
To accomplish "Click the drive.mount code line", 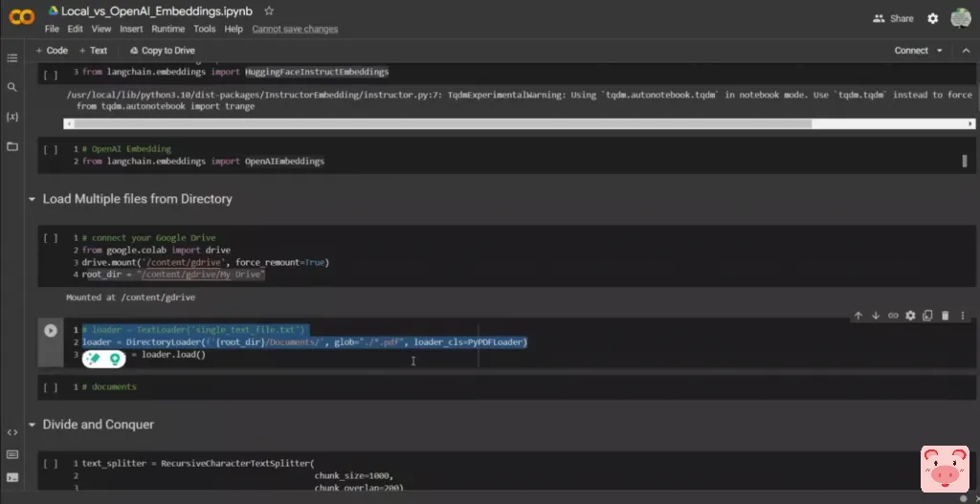I will click(x=206, y=262).
